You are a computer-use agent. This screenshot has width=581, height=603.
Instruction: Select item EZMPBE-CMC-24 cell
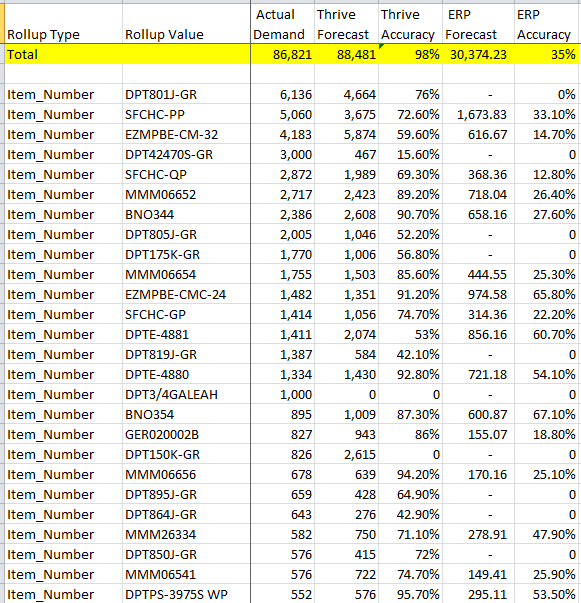pyautogui.click(x=186, y=294)
